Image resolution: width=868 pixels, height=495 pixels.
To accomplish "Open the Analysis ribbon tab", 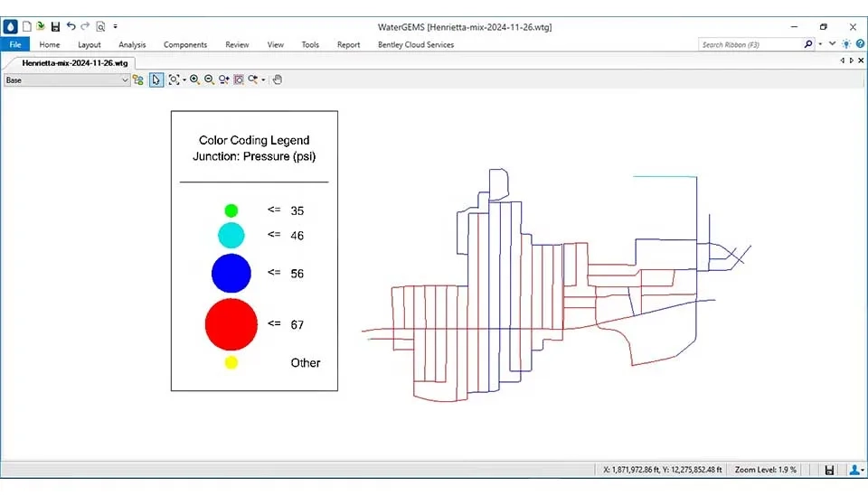I will pos(132,44).
